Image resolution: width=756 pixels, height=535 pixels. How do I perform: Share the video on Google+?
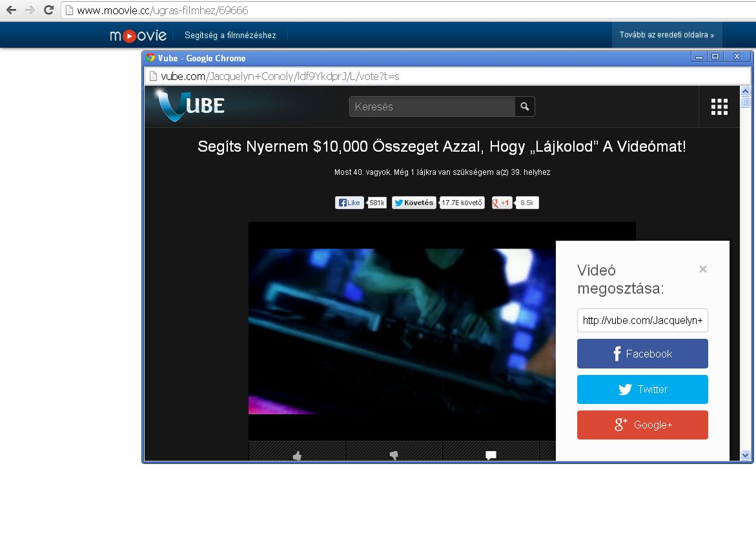[x=642, y=425]
